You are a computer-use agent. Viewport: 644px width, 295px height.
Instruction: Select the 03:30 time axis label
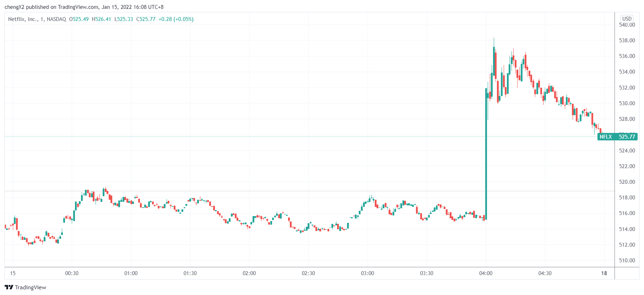(x=427, y=273)
